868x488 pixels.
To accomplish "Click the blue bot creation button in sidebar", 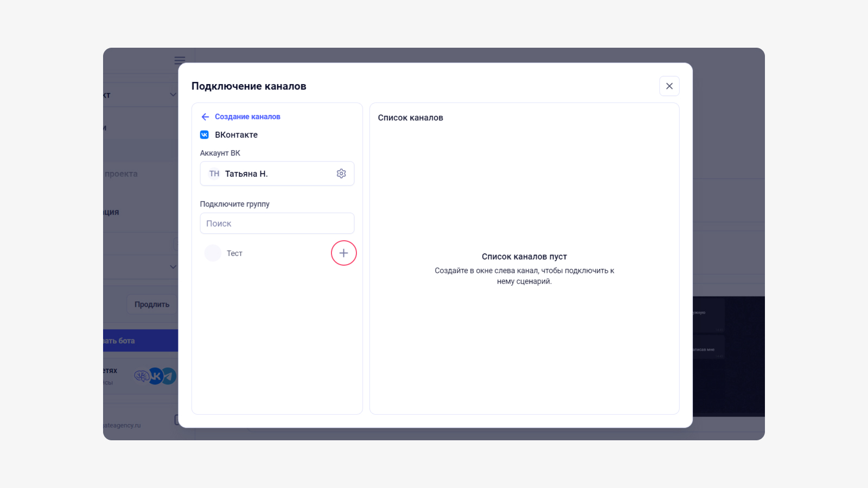I will coord(141,341).
